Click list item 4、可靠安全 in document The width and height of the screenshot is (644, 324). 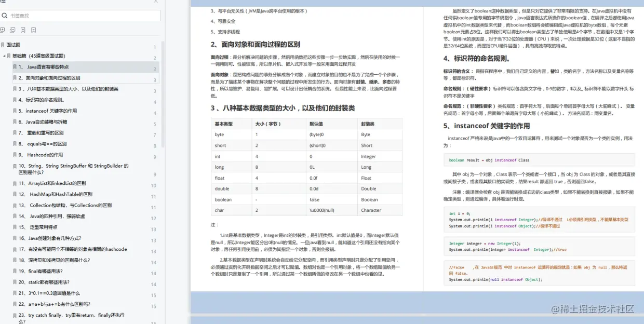pos(223,21)
